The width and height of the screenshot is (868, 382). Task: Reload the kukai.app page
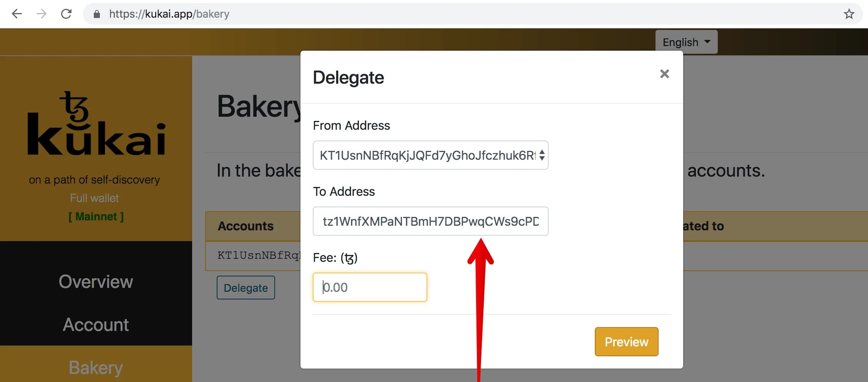pyautogui.click(x=66, y=14)
